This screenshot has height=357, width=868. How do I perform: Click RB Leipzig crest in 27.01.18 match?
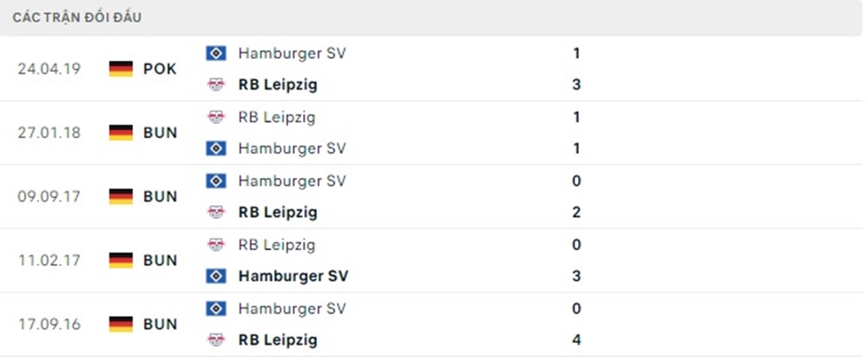tap(215, 117)
